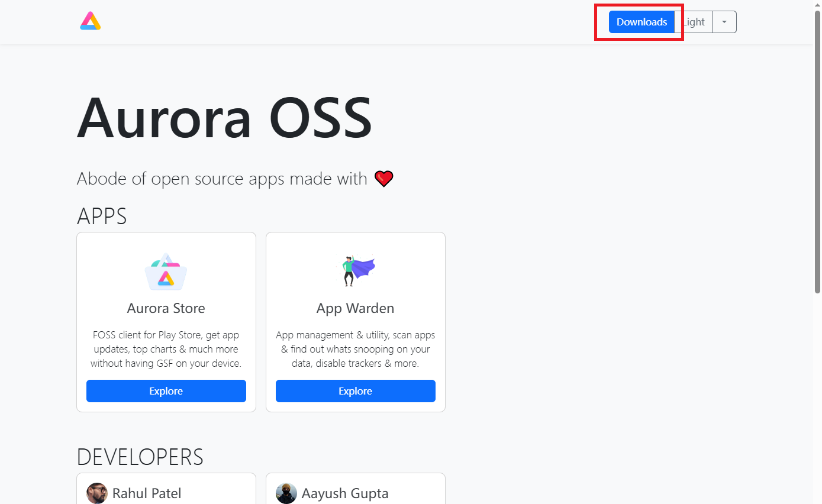Select the Rahul Patel developer name
The image size is (822, 504).
(x=147, y=493)
